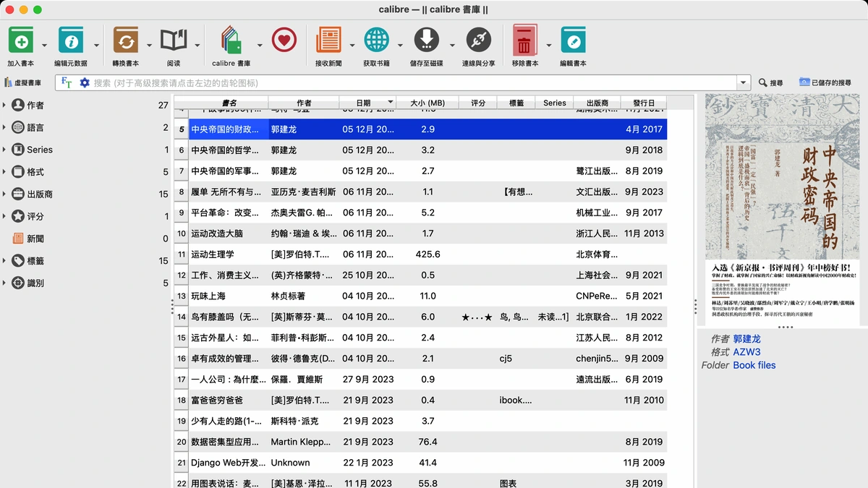Click the 識別 identifiers category icon
The width and height of the screenshot is (868, 488).
click(x=18, y=283)
